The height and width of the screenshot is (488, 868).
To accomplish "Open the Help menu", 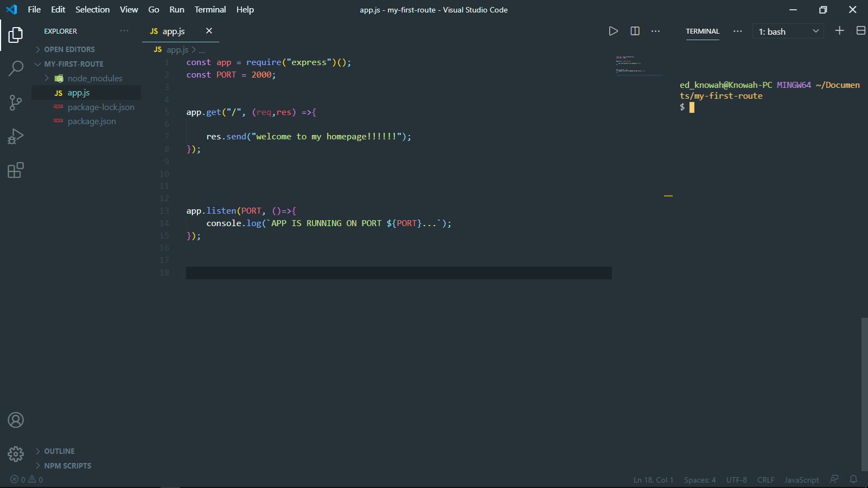I will [x=245, y=9].
